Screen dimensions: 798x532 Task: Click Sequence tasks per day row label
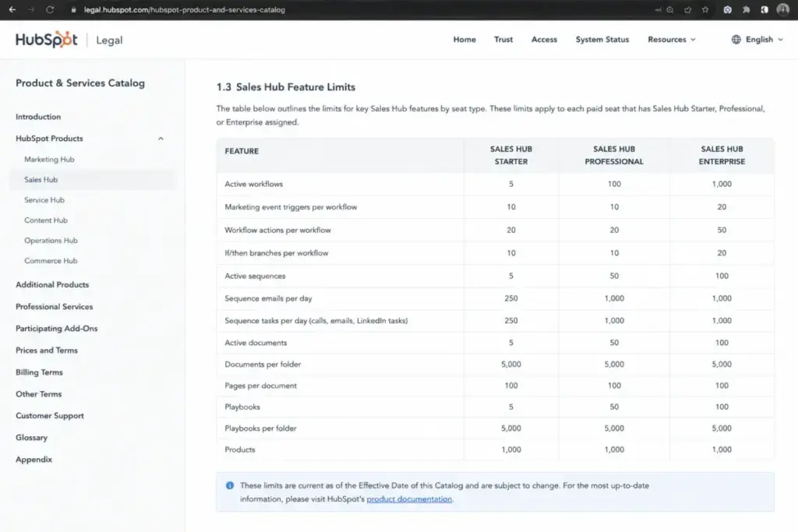click(x=316, y=320)
